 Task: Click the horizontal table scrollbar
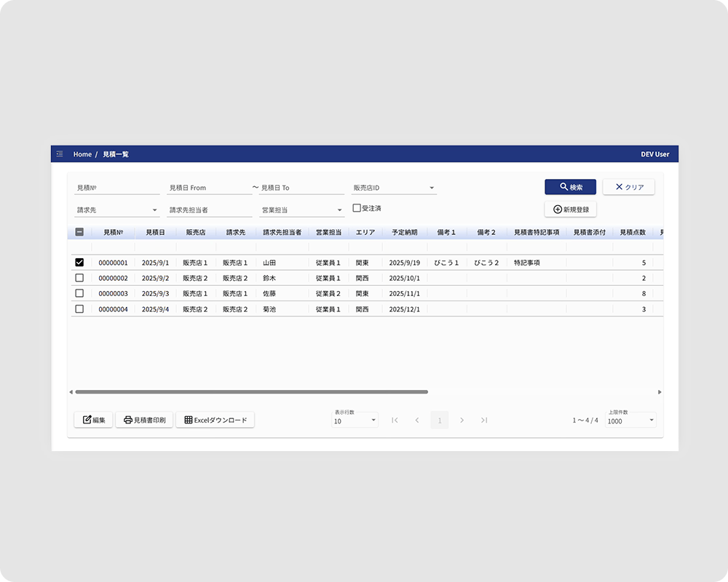tap(251, 392)
